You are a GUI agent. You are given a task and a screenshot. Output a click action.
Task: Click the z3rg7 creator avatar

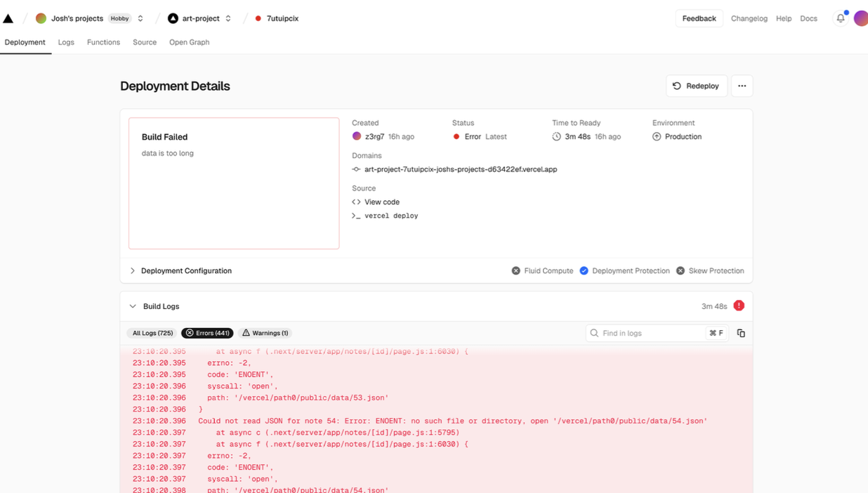point(357,136)
